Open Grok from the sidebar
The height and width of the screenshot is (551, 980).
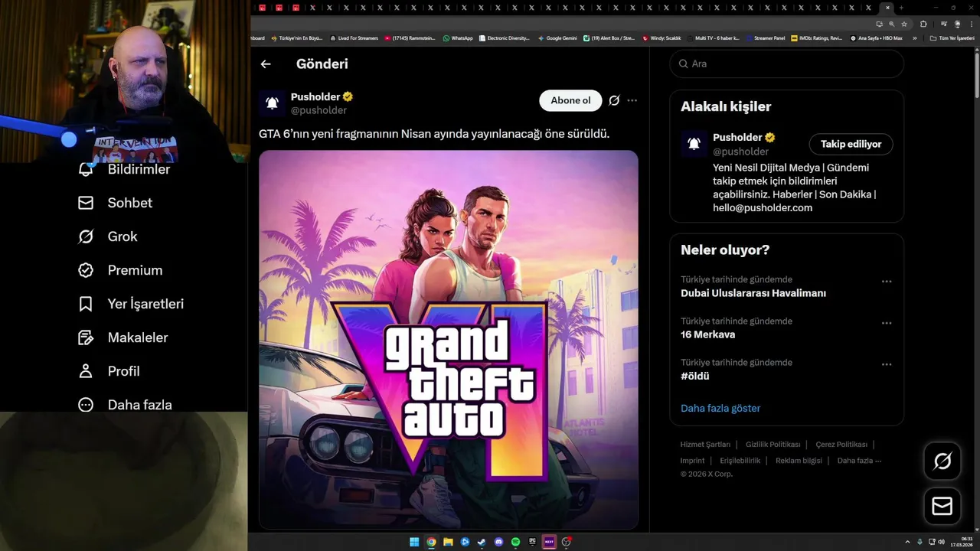(x=107, y=236)
